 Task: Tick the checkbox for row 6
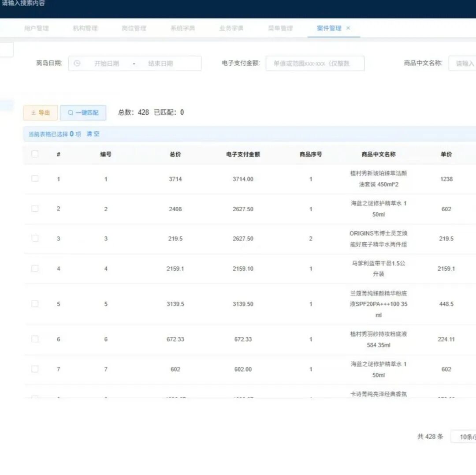coord(35,339)
